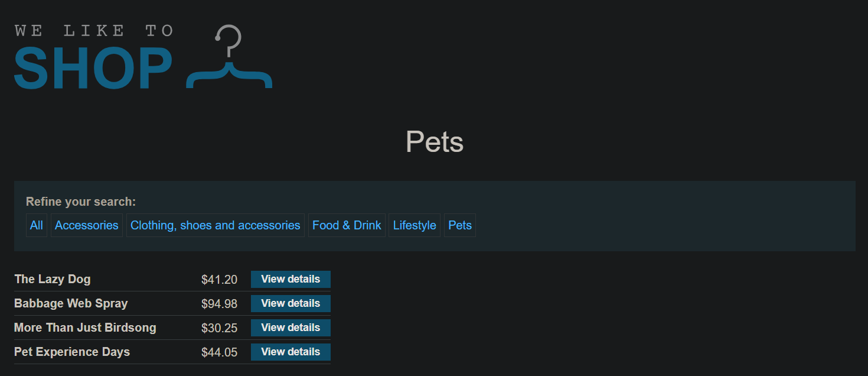Click the Refine your search label

81,202
